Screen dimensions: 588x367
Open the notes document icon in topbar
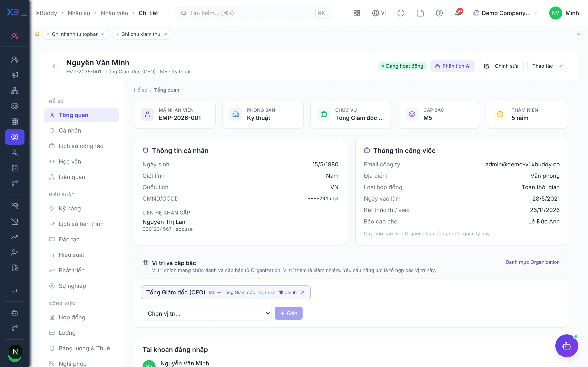pos(420,13)
